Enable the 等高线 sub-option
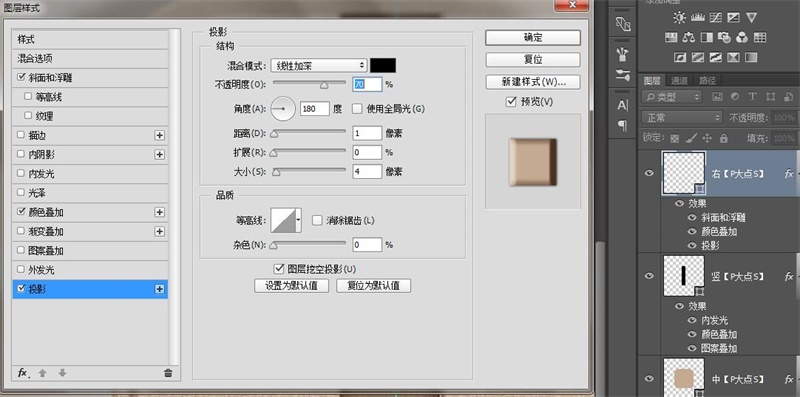This screenshot has height=397, width=800. coord(28,96)
